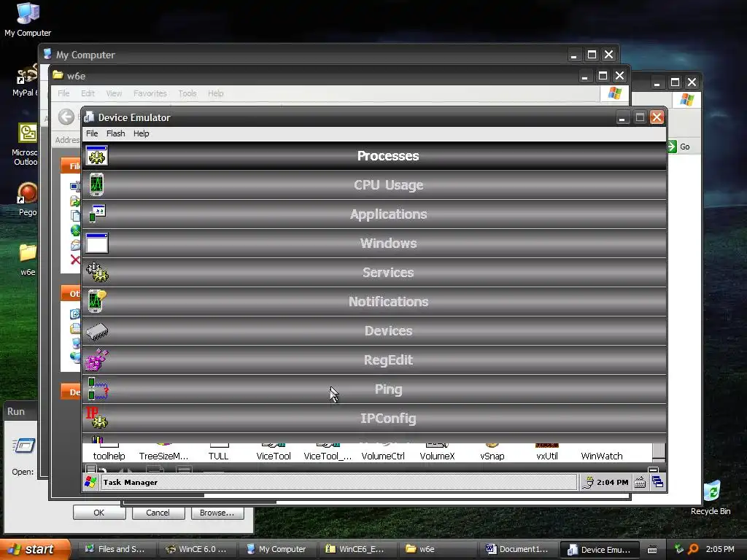Click the Applications row icon
Viewport: 747px width, 560px height.
[97, 214]
